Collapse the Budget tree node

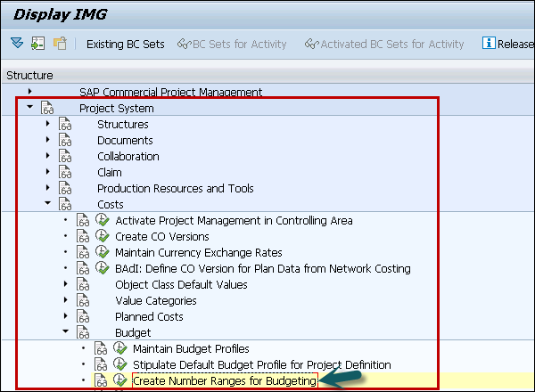[x=65, y=332]
